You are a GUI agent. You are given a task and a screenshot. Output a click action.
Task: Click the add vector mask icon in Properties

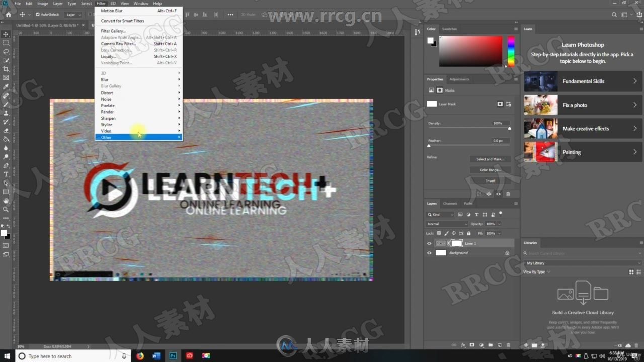click(508, 104)
